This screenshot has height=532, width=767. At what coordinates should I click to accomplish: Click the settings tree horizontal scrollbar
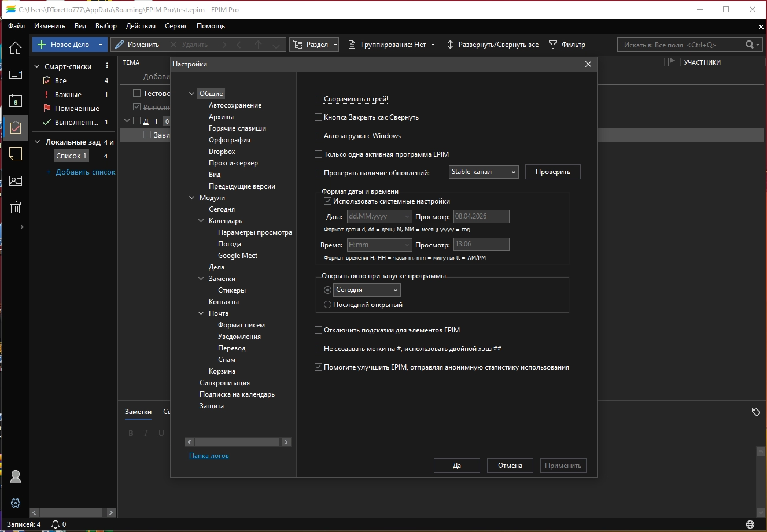[237, 442]
